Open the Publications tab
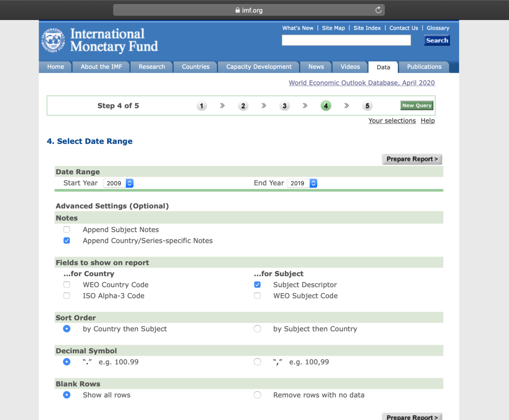509x420 pixels. click(424, 67)
